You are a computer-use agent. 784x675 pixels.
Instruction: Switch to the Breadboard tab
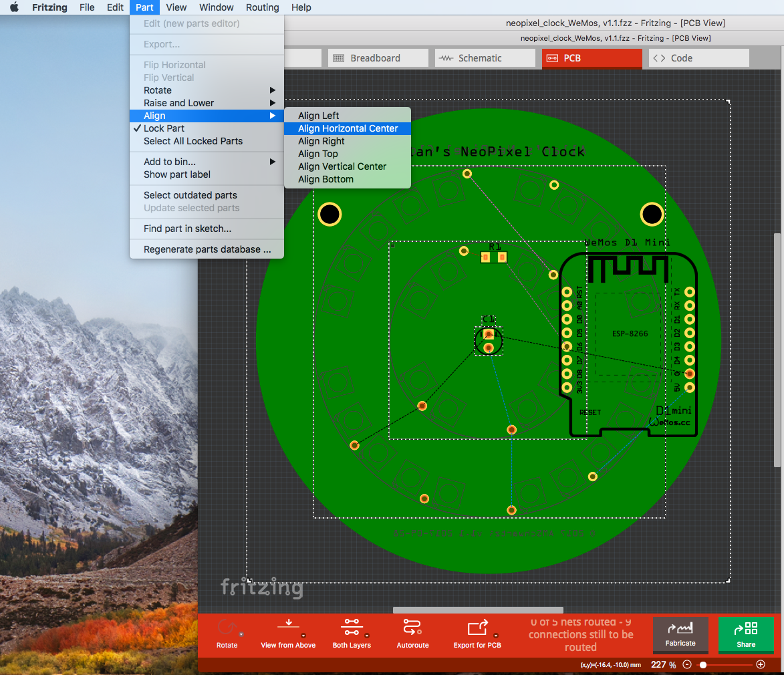pyautogui.click(x=378, y=58)
